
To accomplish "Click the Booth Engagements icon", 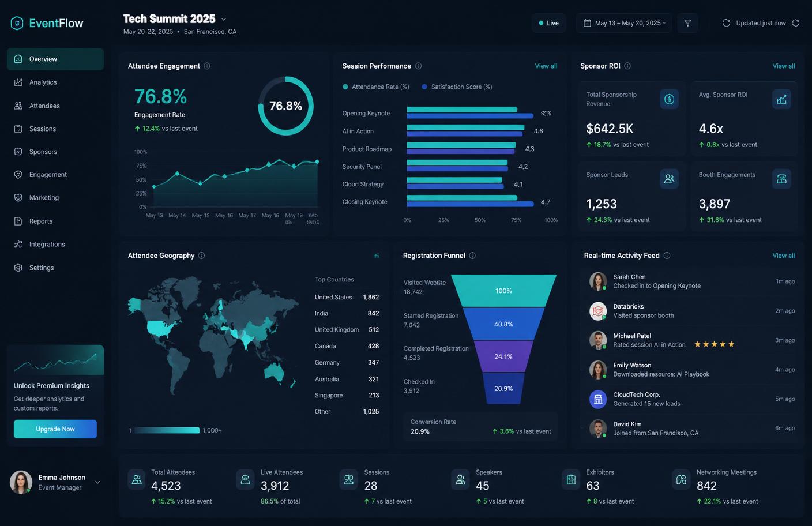I will point(781,179).
